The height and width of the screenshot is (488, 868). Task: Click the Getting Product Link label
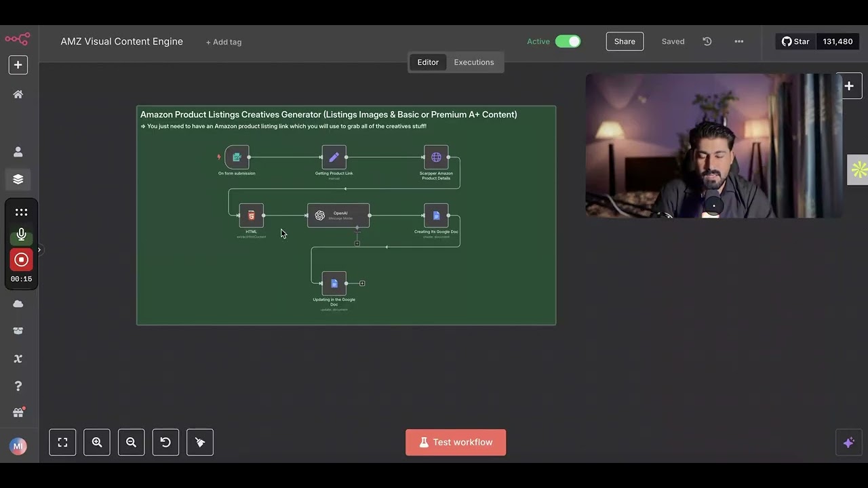point(334,174)
